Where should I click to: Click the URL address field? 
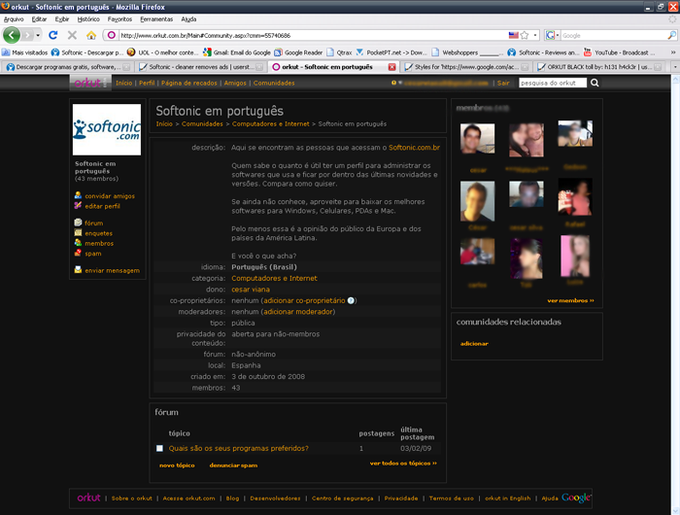pyautogui.click(x=312, y=35)
